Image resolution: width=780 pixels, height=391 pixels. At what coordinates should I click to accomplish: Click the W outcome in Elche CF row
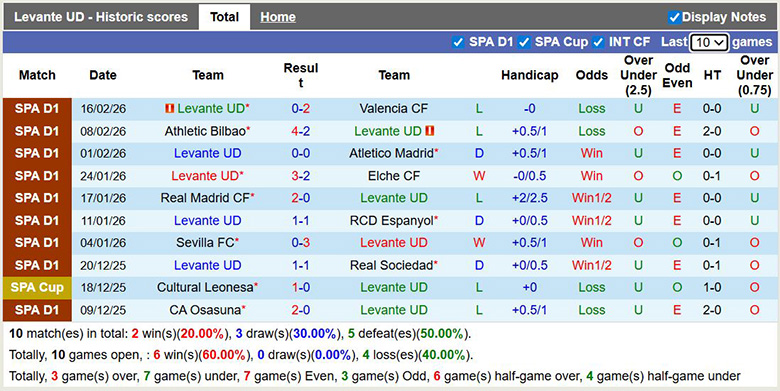point(479,176)
